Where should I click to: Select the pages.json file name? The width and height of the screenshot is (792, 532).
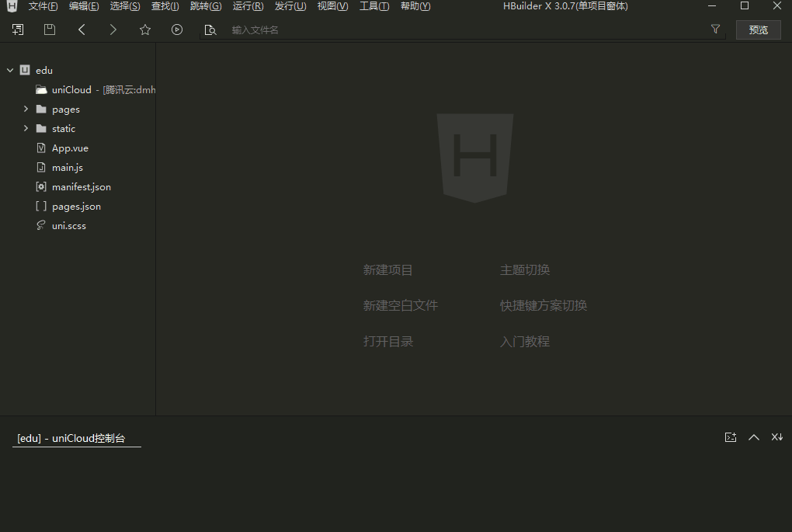[76, 206]
